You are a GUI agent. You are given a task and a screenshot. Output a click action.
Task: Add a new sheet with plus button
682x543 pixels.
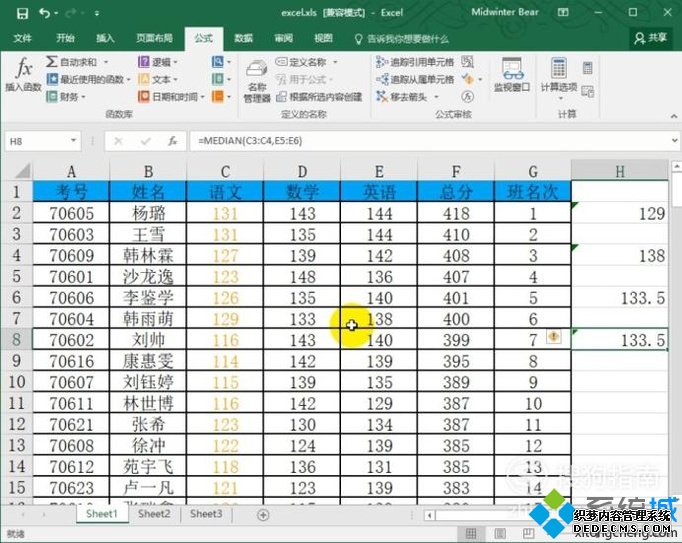[x=263, y=515]
